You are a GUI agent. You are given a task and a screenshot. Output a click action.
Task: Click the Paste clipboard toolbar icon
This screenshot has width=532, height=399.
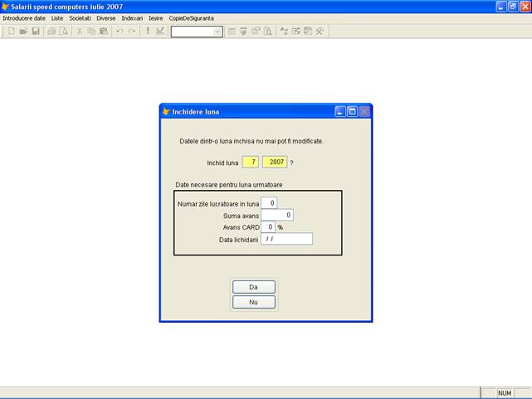tap(104, 32)
